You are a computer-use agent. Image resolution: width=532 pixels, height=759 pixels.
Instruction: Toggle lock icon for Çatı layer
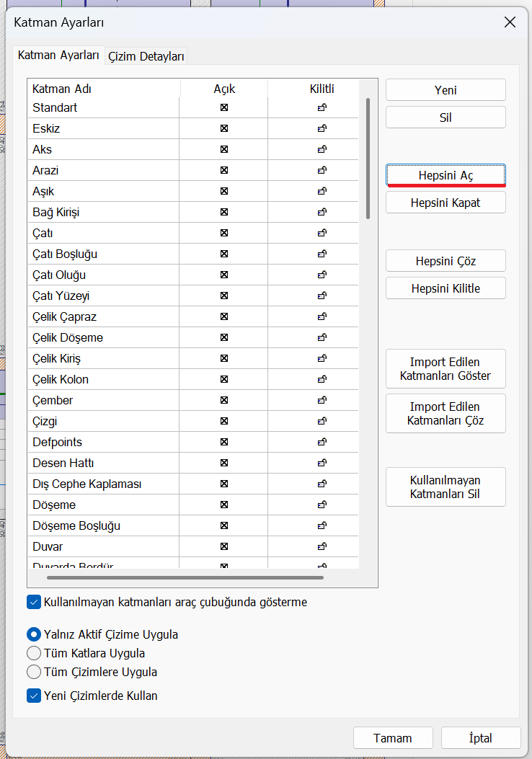tap(322, 233)
